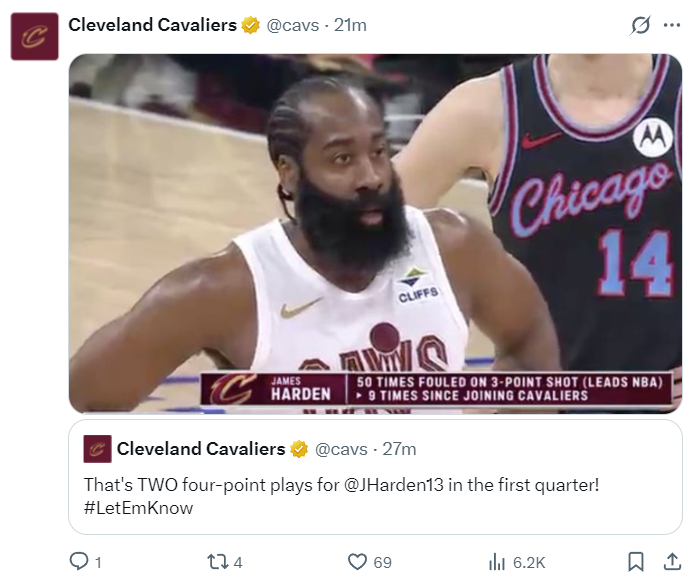The image size is (700, 585).
Task: Click the gold verified badge beside main author
Action: (251, 25)
